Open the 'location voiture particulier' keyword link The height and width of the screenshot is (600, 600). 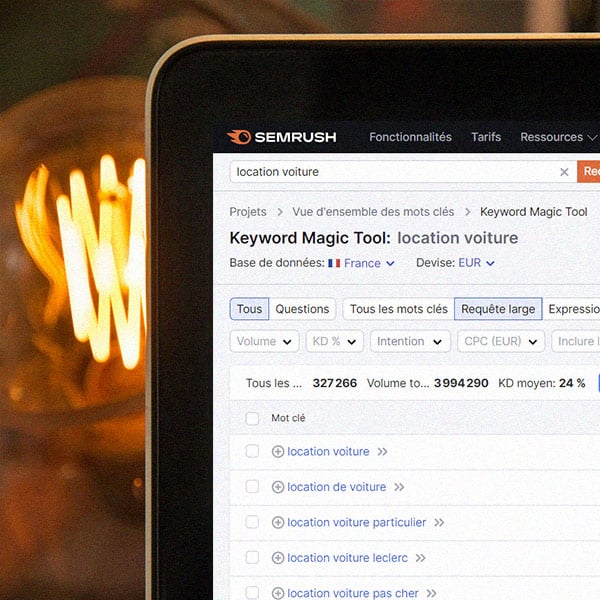point(357,522)
